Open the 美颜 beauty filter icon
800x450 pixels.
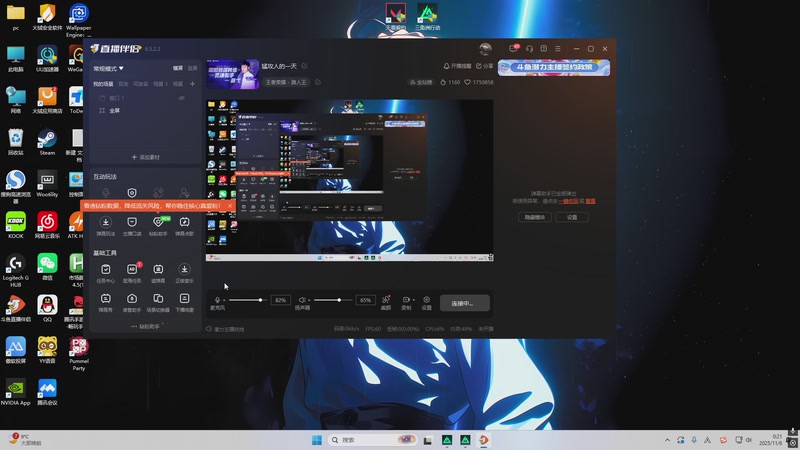click(x=386, y=299)
